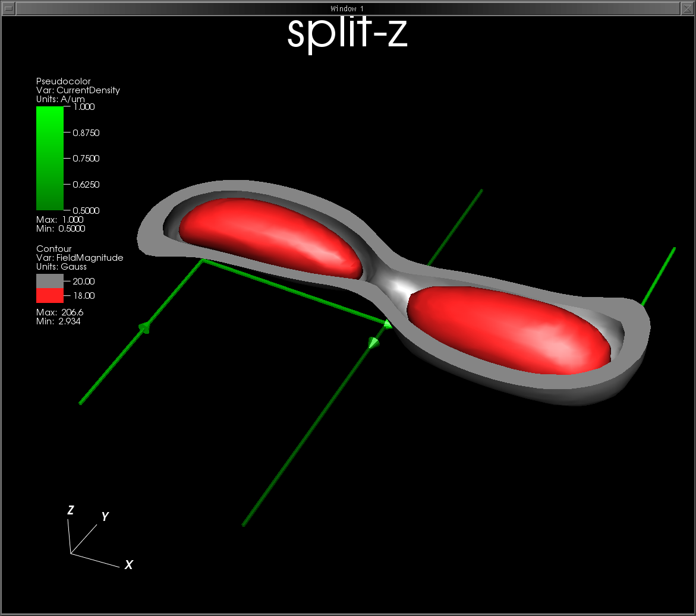Viewport: 696px width, 616px height.
Task: Click the arrowhead on the left green wire
Action: (x=144, y=327)
